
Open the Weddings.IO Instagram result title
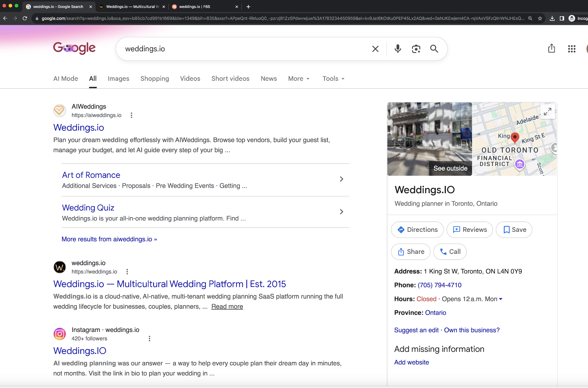(80, 351)
